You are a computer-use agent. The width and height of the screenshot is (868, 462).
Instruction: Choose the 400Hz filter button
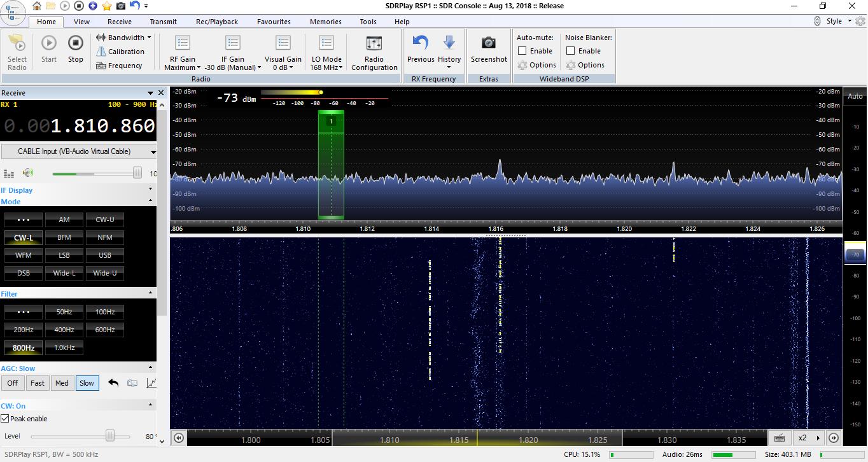(x=64, y=330)
